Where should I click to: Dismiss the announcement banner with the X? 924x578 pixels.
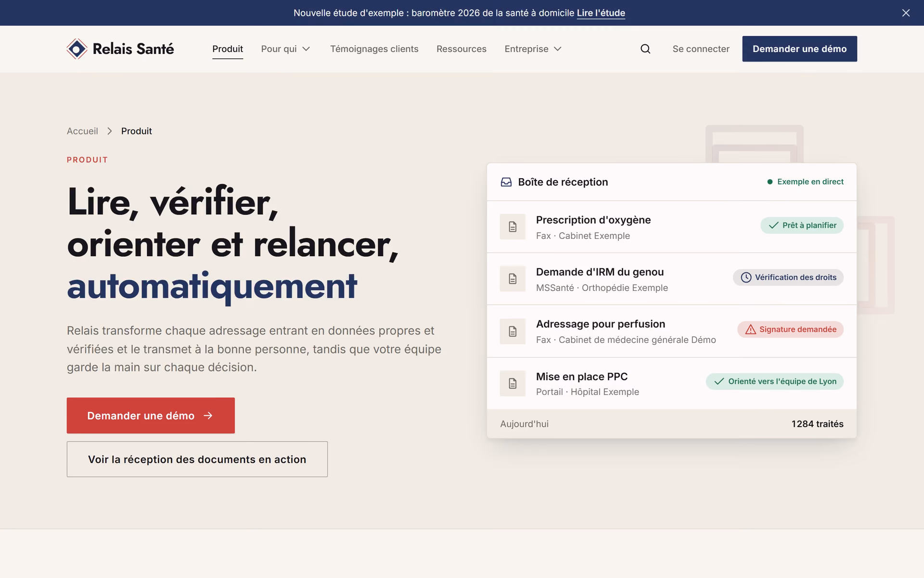[x=906, y=13]
